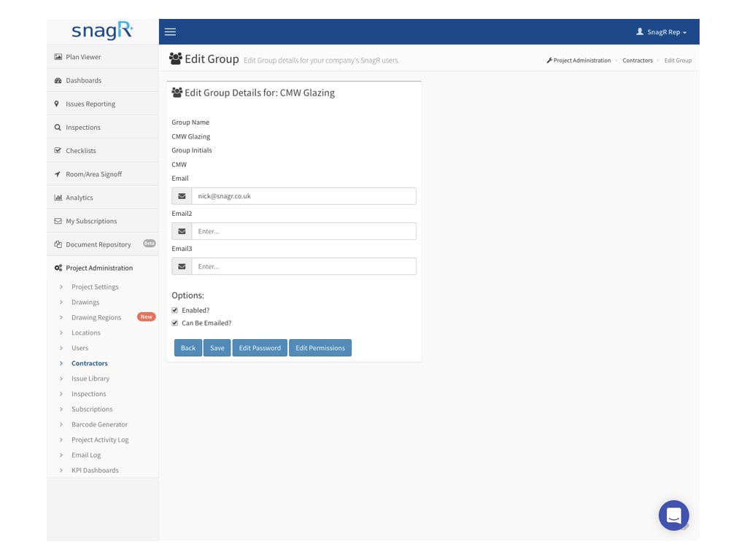
Task: Click the My Subscriptions envelope icon
Action: point(58,221)
